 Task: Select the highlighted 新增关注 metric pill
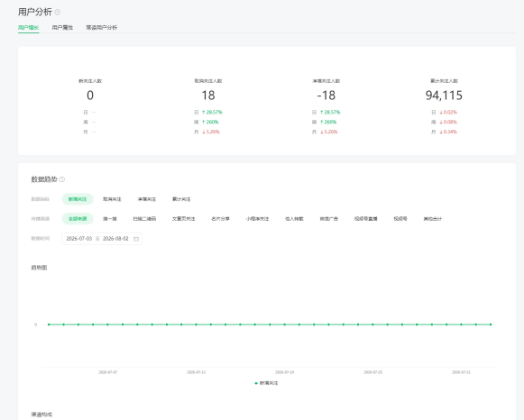coord(78,199)
